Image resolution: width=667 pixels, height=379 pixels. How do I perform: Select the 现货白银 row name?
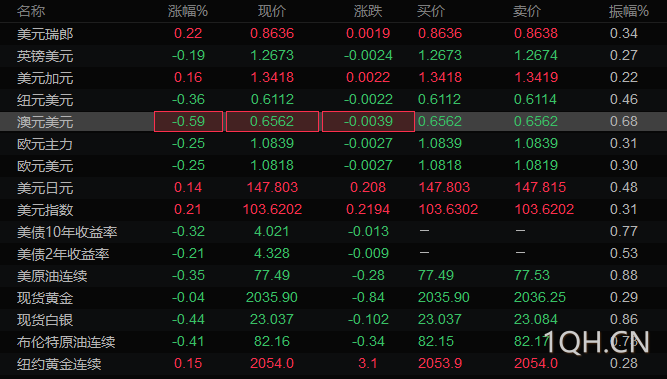(x=45, y=320)
